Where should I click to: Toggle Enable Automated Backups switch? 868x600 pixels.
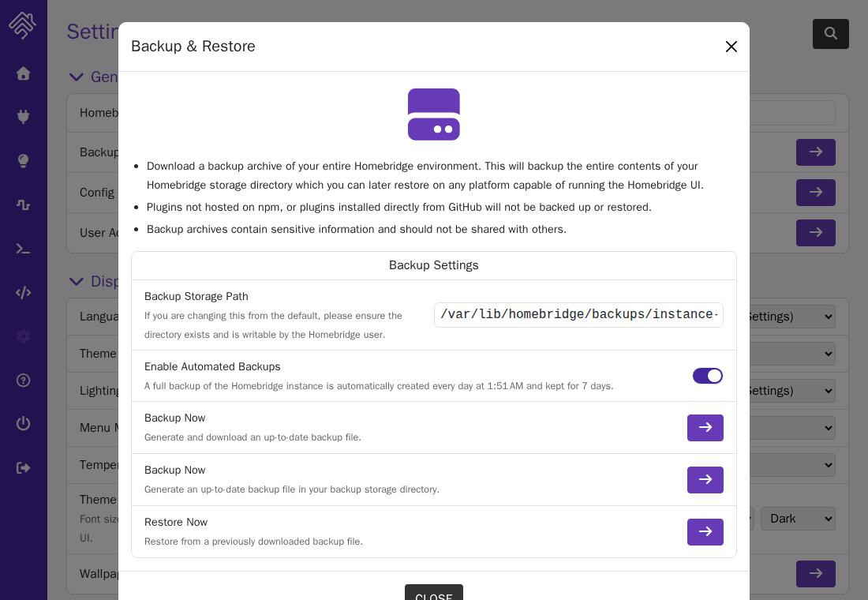708,376
